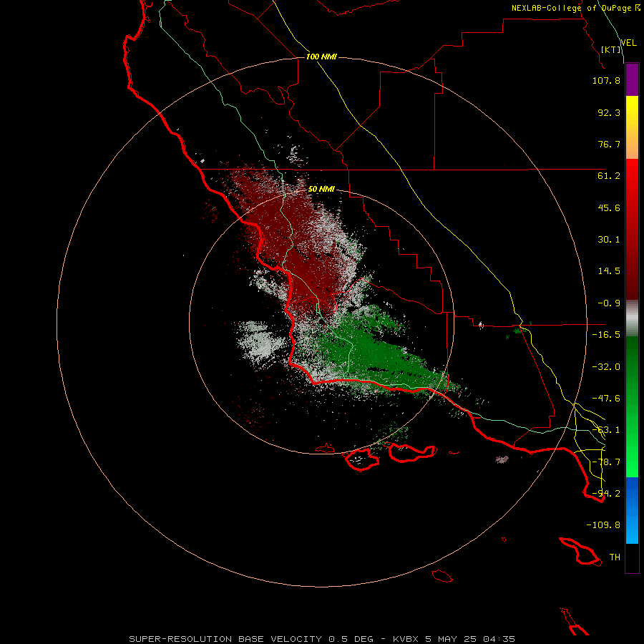The image size is (644, 644).
Task: Click the -32.0 legend value
Action: pyautogui.click(x=606, y=367)
